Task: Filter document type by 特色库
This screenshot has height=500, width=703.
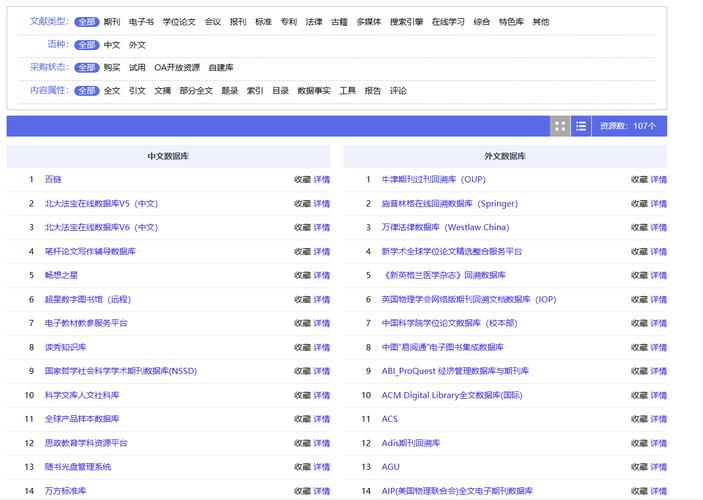Action: coord(511,22)
